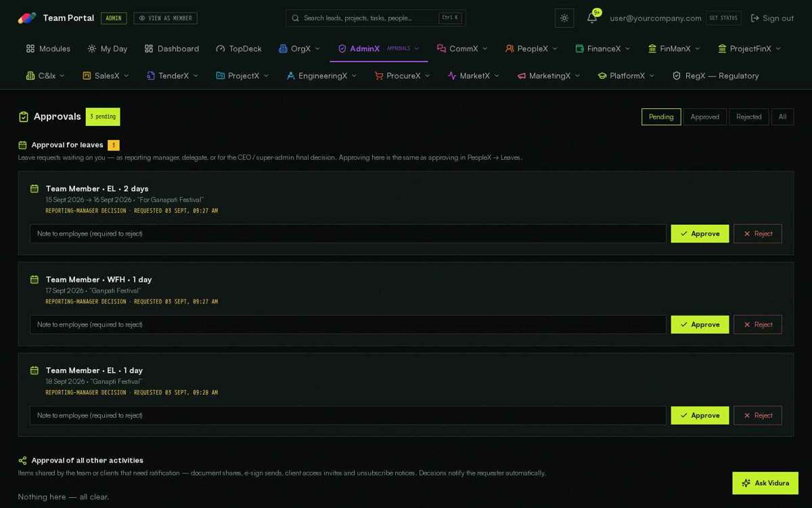Screen dimensions: 812x508
Task: Click the AdminX shield icon
Action: coord(342,49)
